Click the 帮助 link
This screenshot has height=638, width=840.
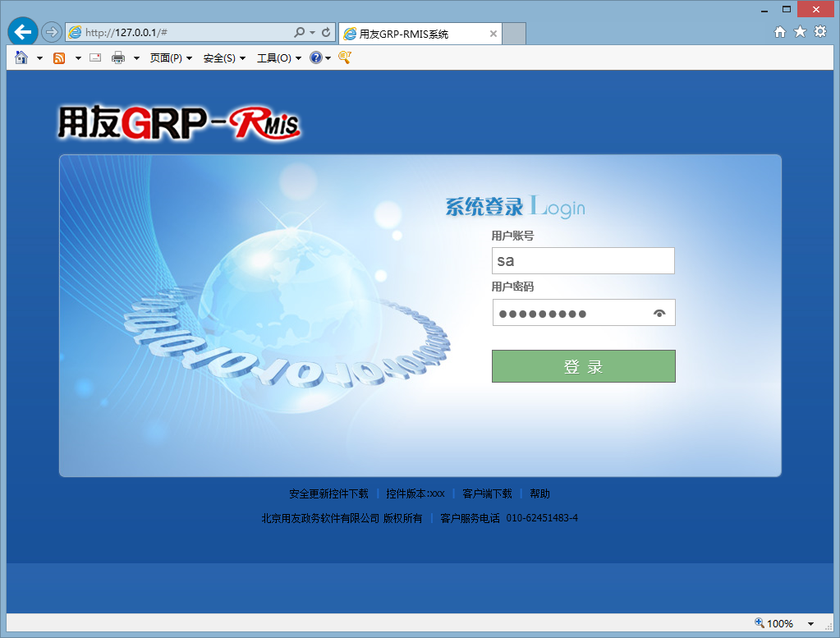[539, 493]
